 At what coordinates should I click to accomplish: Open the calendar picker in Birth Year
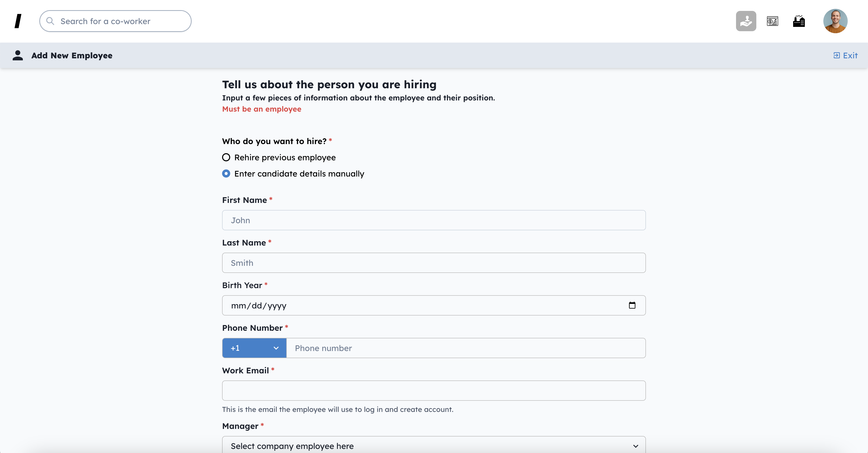pyautogui.click(x=632, y=305)
